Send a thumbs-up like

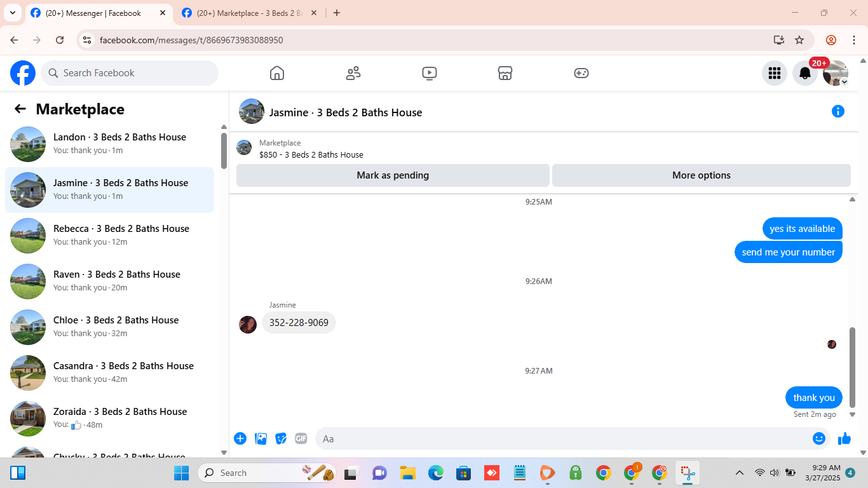point(844,438)
